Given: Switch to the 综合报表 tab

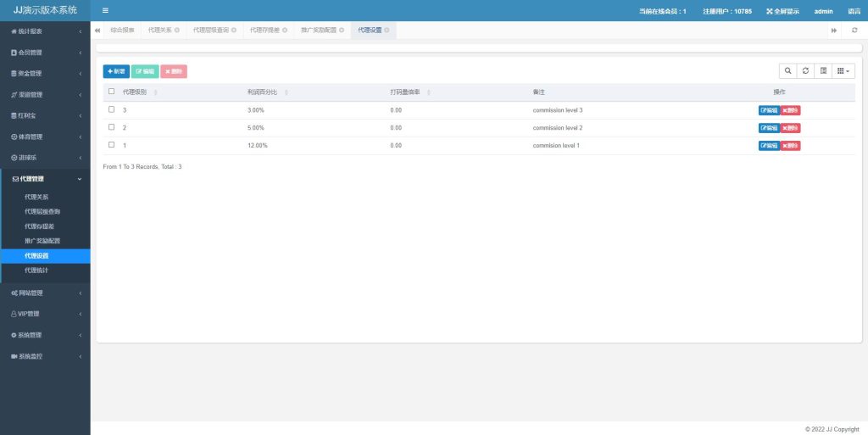Looking at the screenshot, I should [x=122, y=31].
